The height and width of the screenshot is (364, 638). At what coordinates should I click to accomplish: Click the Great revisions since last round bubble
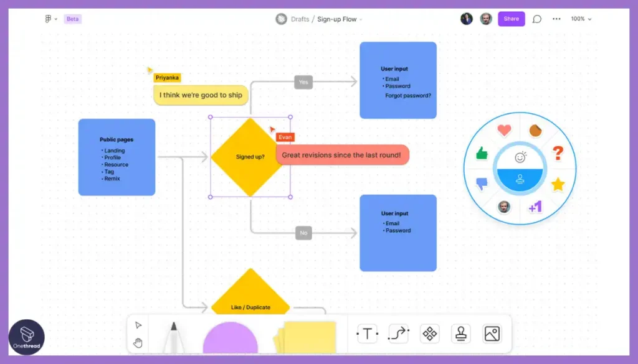click(x=342, y=155)
